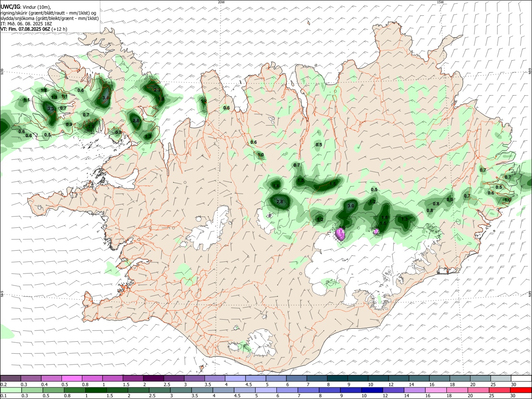This screenshot has height=399, width=532.
Task: Click the 15W longitude label
Action: (440, 2)
